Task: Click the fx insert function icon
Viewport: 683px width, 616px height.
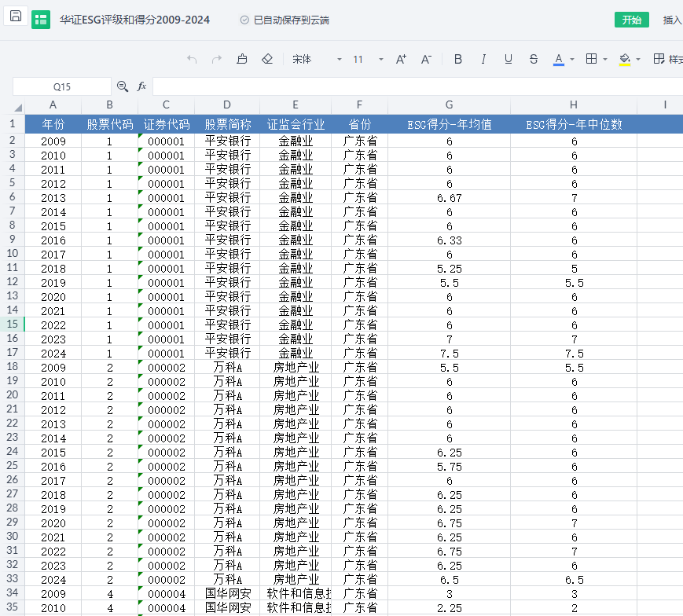Action: point(141,86)
